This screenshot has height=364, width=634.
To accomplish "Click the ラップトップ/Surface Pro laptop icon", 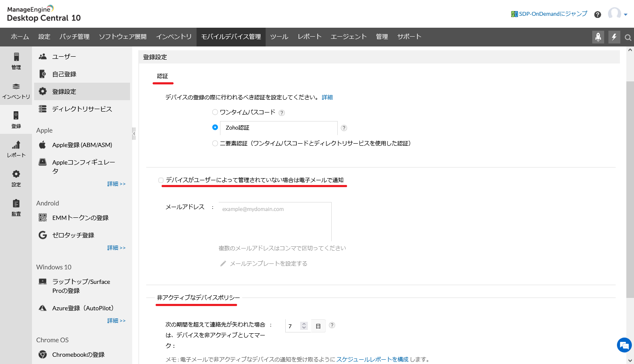I will click(x=43, y=282).
